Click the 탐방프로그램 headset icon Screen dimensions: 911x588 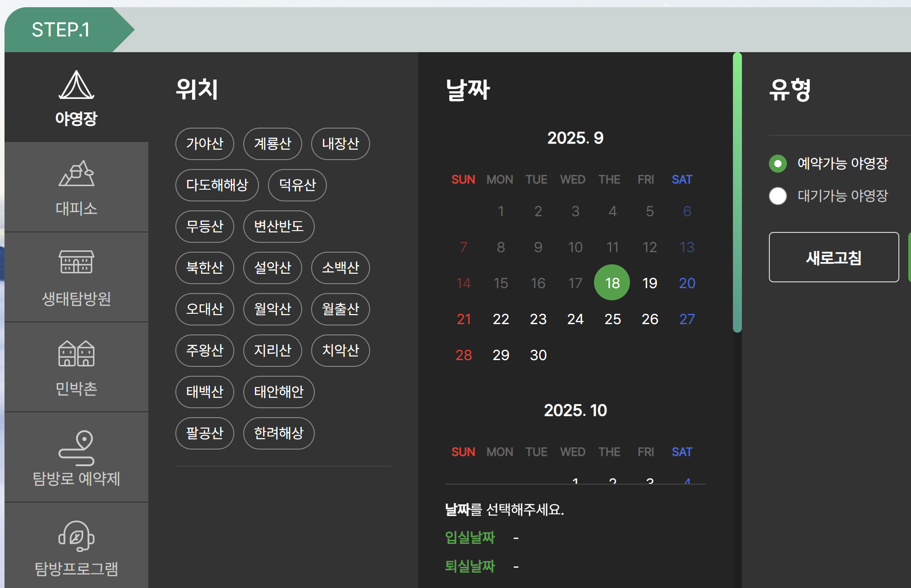click(76, 536)
